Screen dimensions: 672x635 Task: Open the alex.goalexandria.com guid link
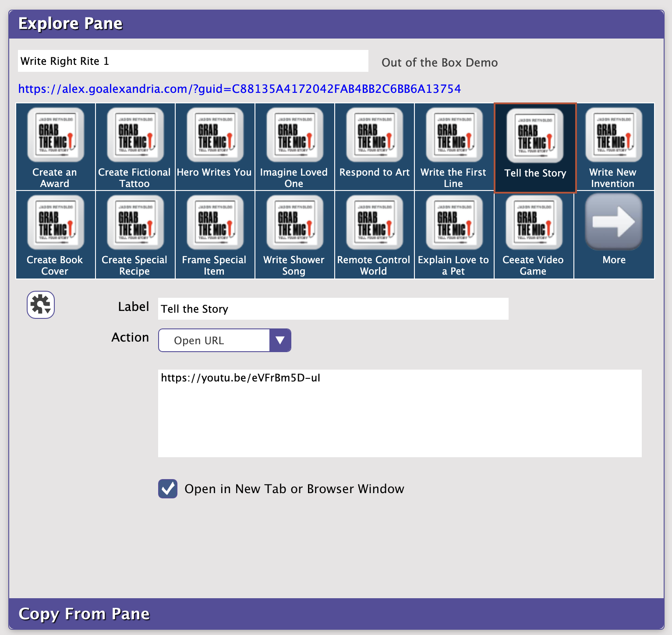[x=240, y=89]
